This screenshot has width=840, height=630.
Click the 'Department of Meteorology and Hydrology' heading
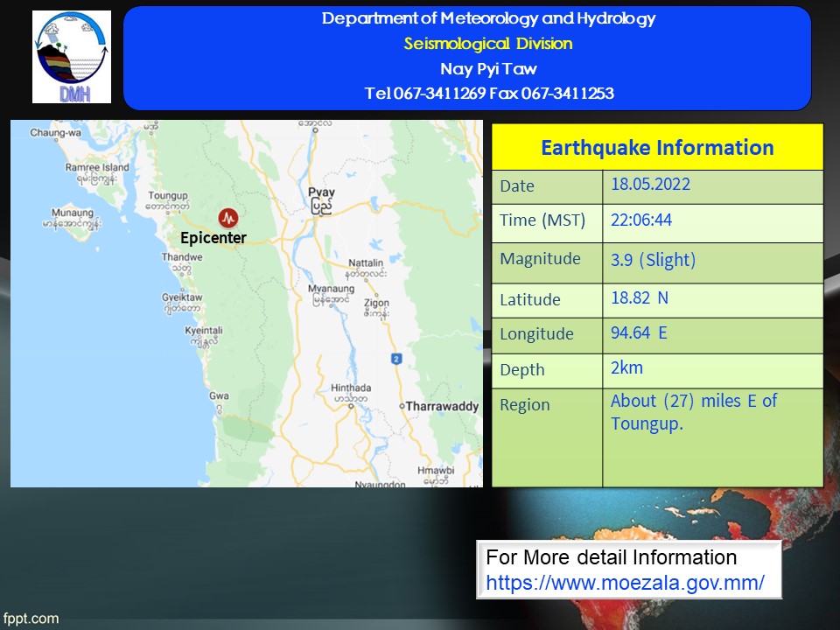(x=488, y=18)
